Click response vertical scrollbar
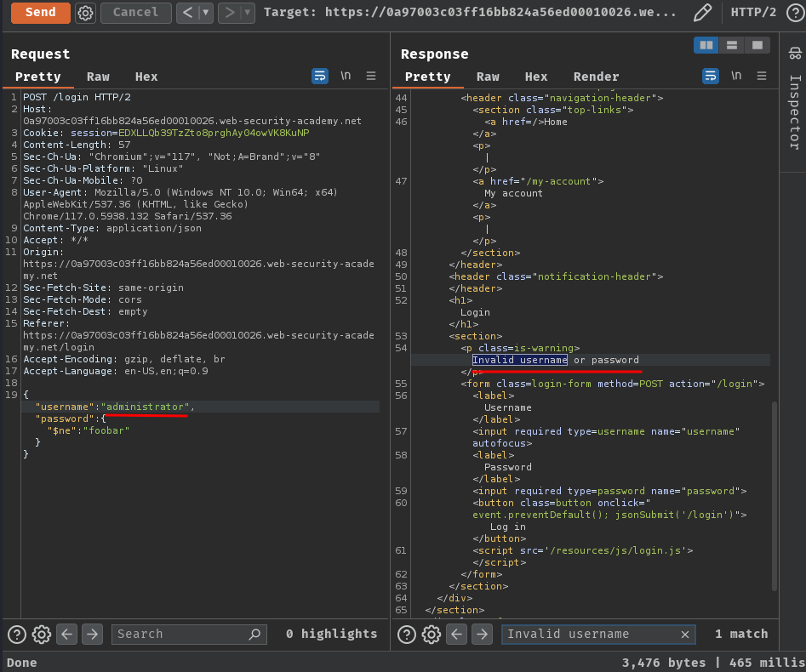 tap(775, 495)
